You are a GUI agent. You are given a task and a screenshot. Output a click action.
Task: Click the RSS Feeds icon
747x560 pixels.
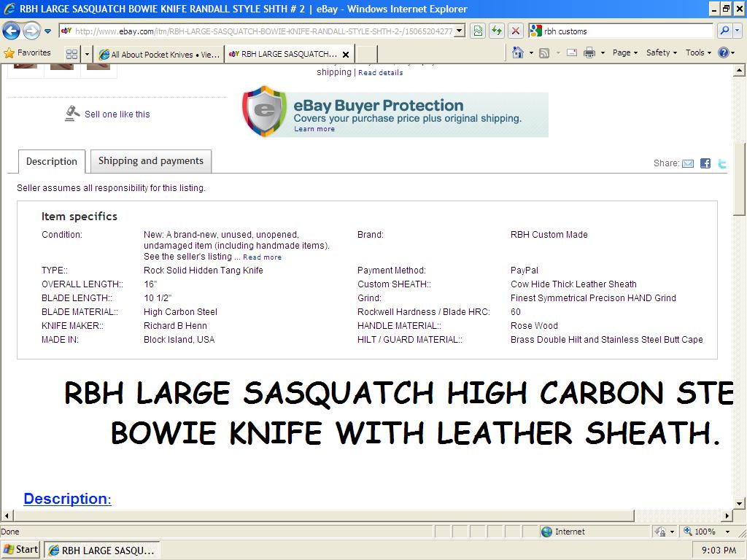[x=544, y=52]
